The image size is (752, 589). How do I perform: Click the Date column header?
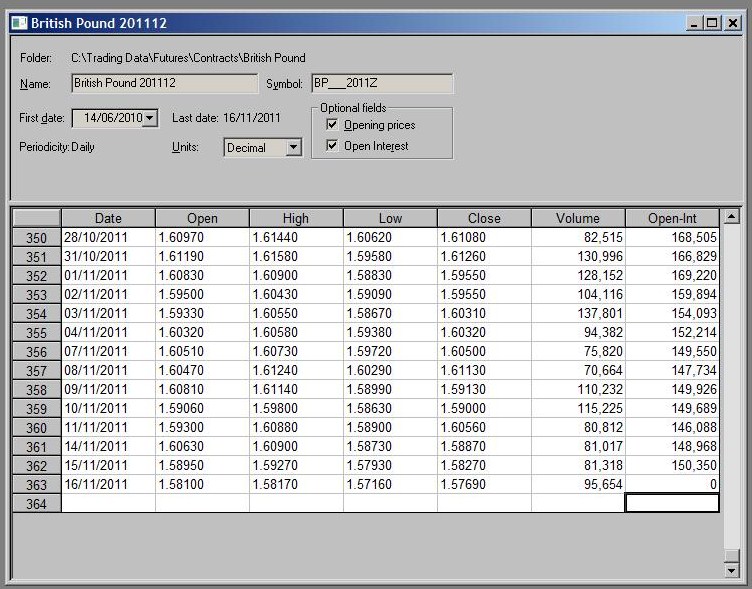(x=108, y=218)
